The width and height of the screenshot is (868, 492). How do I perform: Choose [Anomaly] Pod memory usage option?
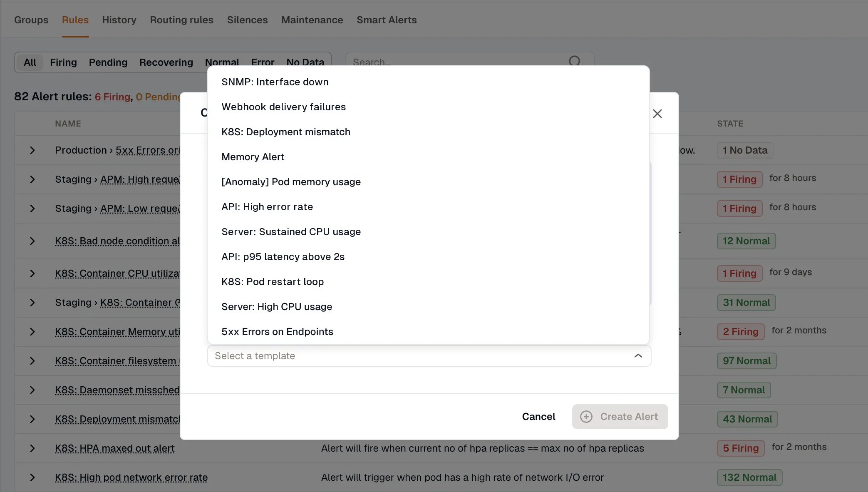pyautogui.click(x=428, y=182)
